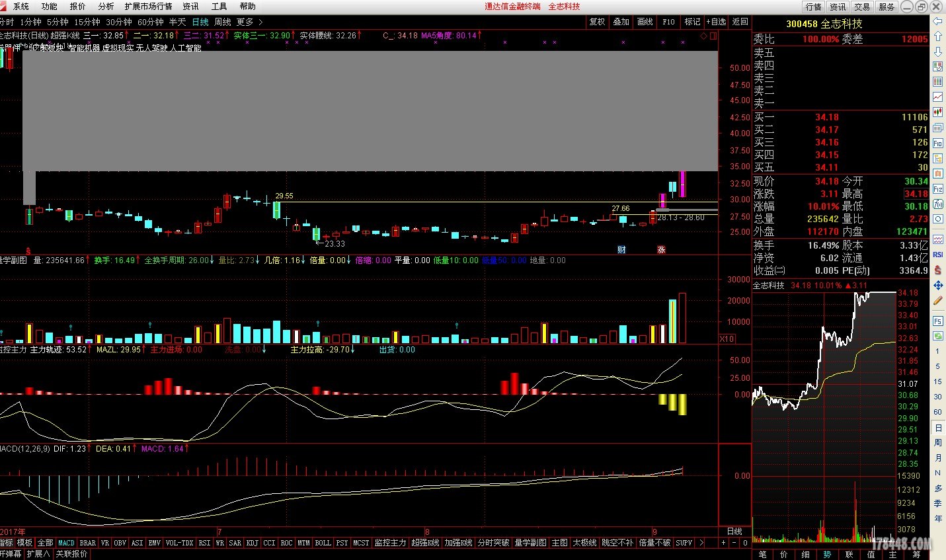Open the f(x) formula manager icon

coord(937,204)
